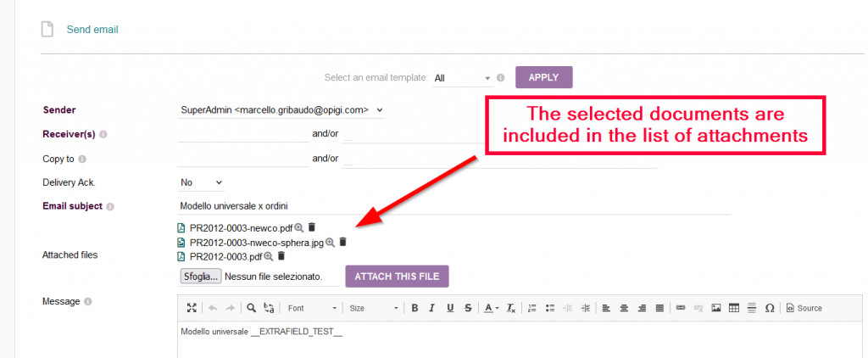Click the Email subject input field

(453, 206)
